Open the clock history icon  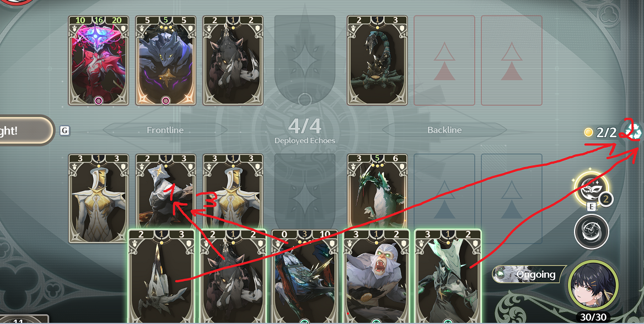pyautogui.click(x=591, y=231)
